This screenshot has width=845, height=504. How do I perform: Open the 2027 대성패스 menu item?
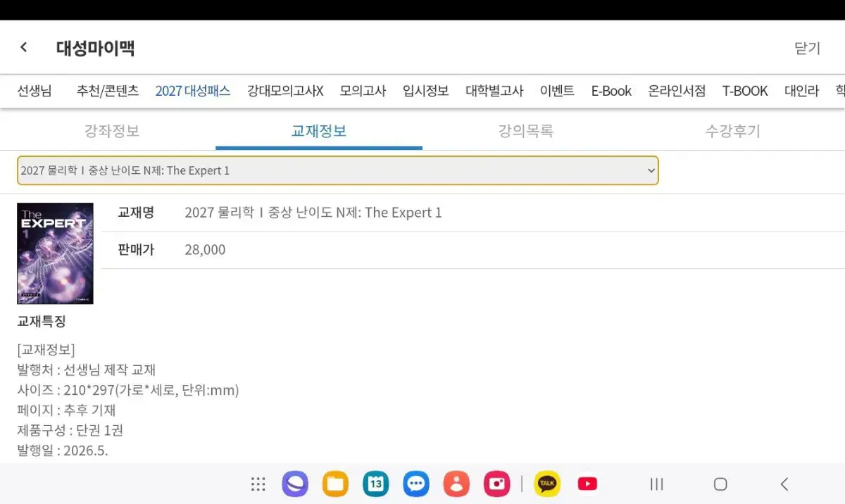tap(193, 91)
